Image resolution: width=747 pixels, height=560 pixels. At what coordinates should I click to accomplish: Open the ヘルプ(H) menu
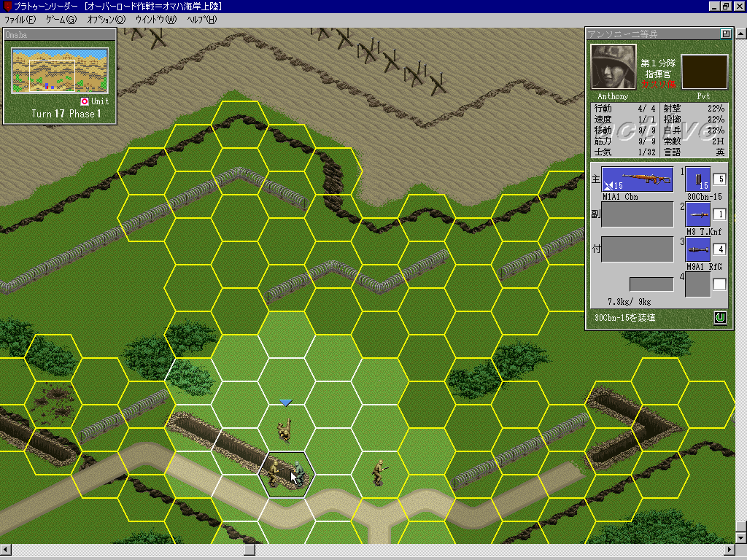(x=201, y=20)
